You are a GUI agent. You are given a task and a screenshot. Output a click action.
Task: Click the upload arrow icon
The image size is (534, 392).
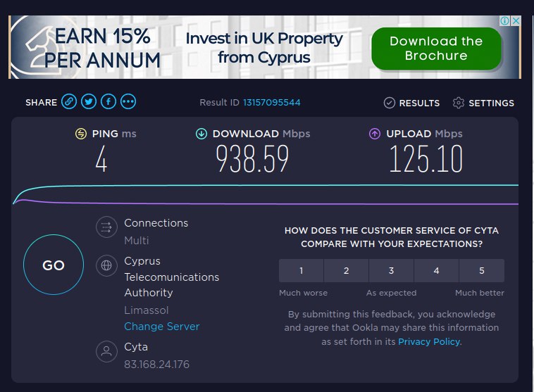[x=375, y=134]
